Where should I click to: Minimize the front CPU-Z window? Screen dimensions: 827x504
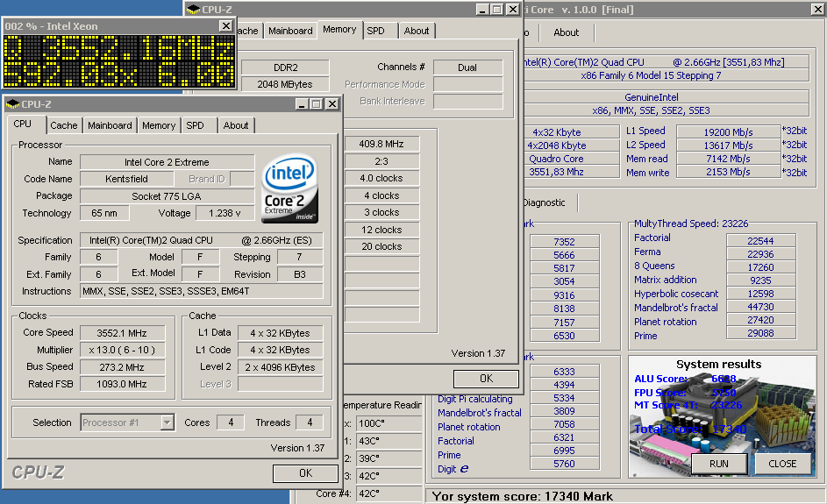[x=302, y=103]
